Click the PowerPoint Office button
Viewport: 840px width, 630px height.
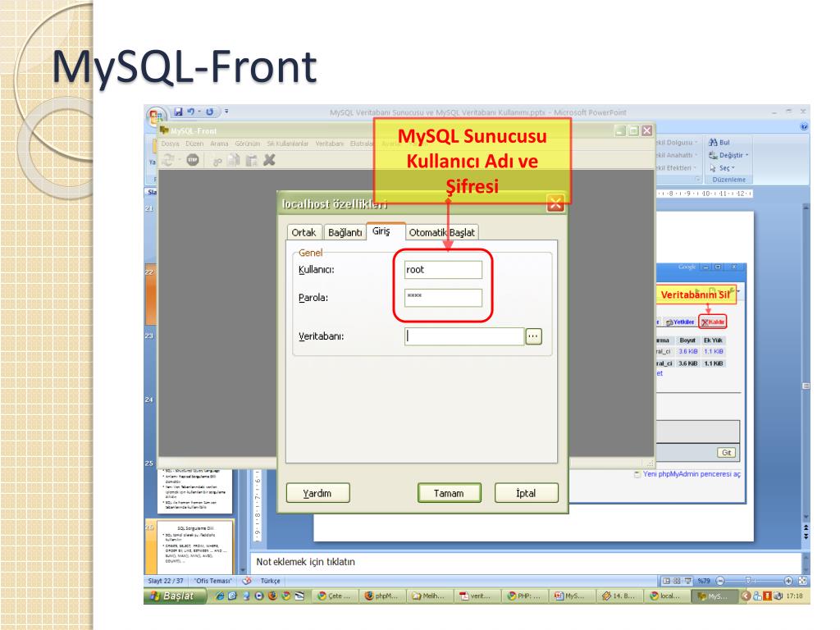coord(155,116)
